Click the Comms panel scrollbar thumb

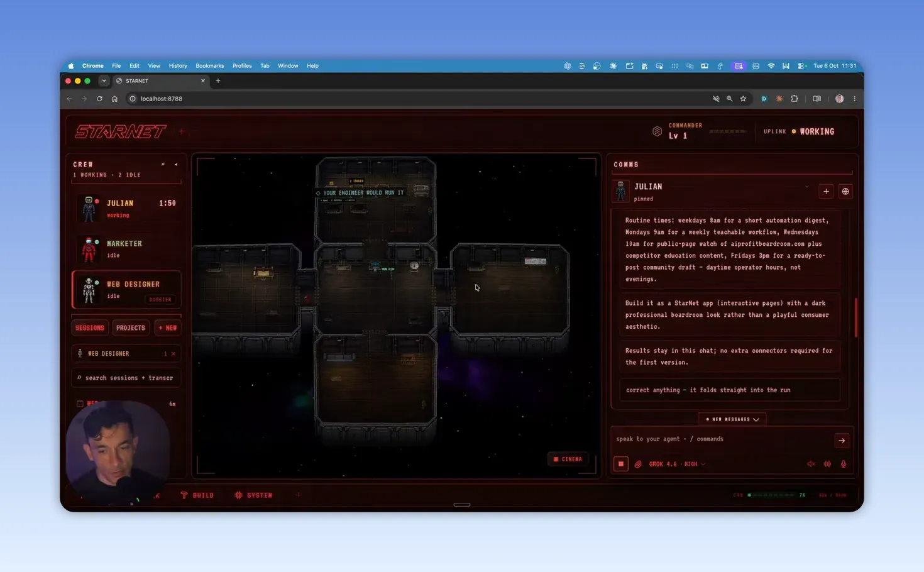coord(855,317)
